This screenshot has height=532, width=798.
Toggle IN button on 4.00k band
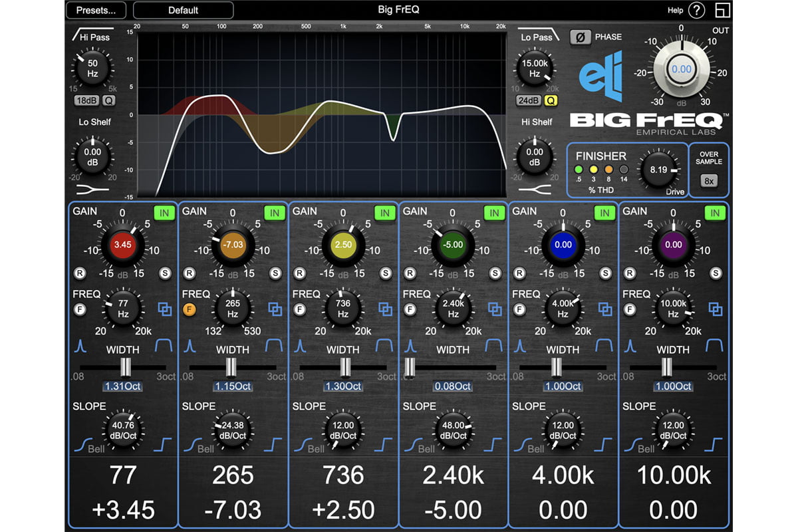pyautogui.click(x=604, y=213)
